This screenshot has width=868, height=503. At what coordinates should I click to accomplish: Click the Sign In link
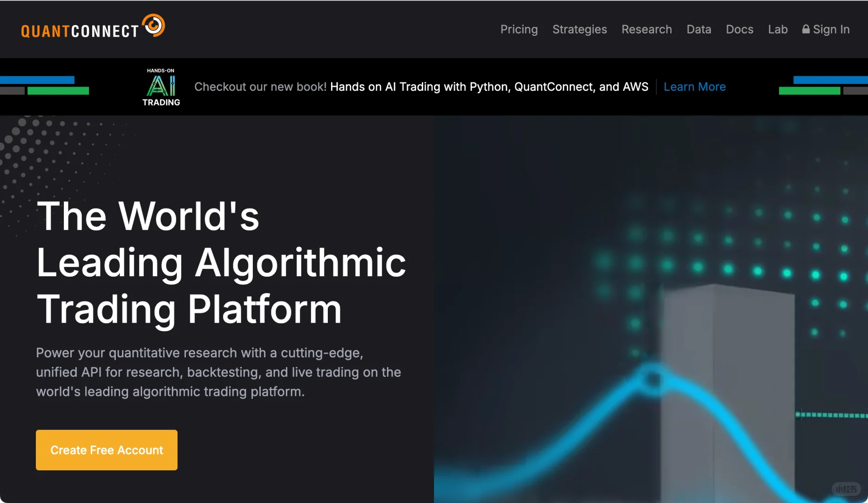(826, 29)
